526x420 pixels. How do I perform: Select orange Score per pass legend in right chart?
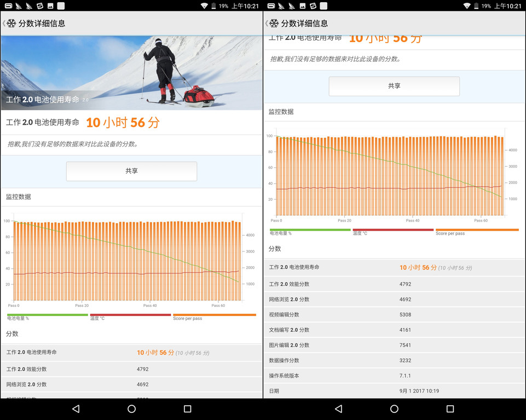[x=476, y=231]
